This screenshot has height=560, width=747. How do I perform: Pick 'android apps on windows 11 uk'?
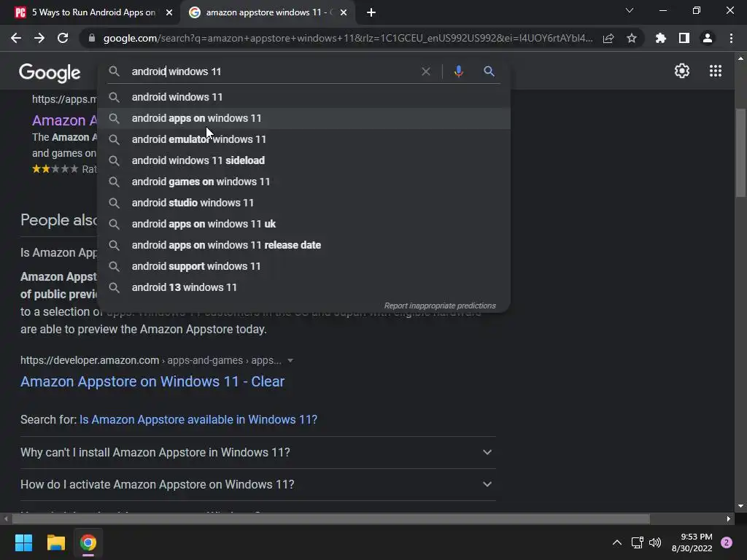pos(304,224)
